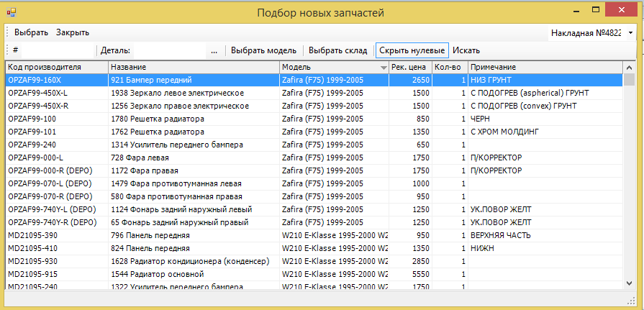The image size is (644, 310).
Task: Select the 728 Фара левая row
Action: pyautogui.click(x=193, y=158)
